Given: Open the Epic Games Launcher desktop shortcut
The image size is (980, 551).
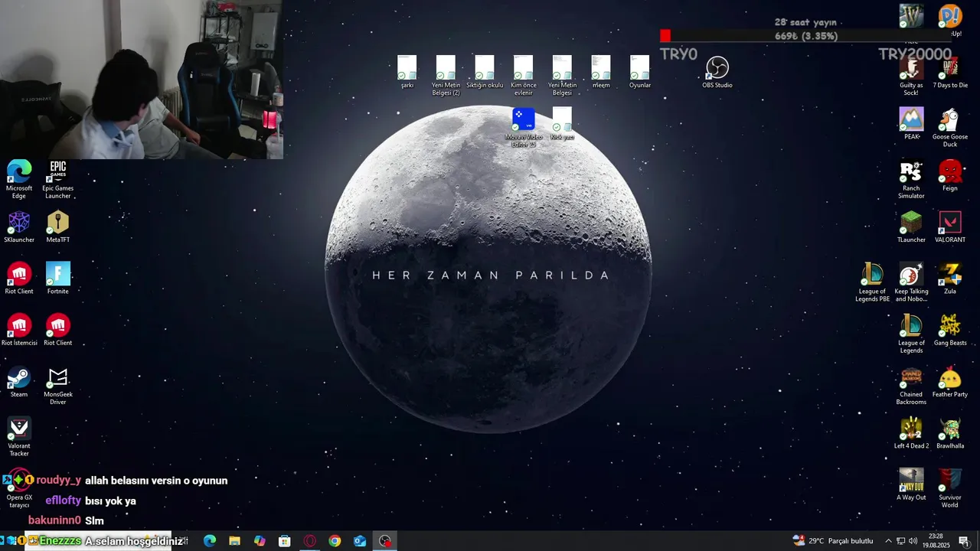Looking at the screenshot, I should pyautogui.click(x=58, y=179).
